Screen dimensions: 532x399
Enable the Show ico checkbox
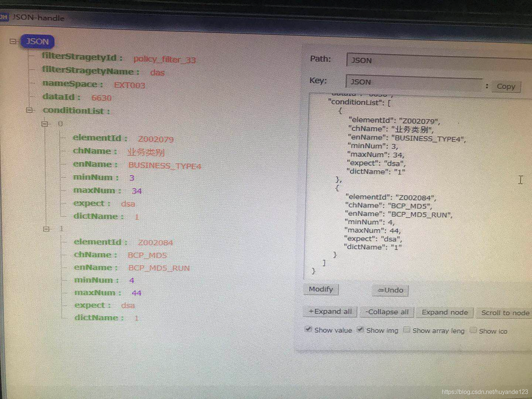473,331
